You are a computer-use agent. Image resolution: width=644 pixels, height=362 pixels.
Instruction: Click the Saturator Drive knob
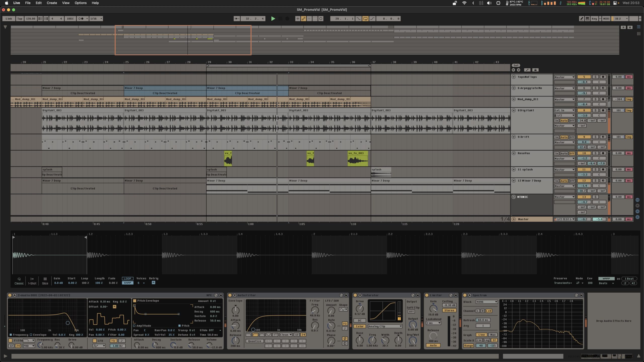(359, 308)
